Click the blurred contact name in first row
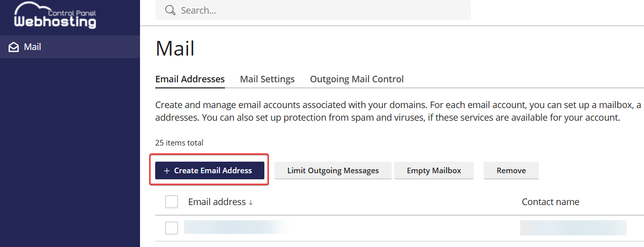The image size is (644, 247). coord(573,228)
